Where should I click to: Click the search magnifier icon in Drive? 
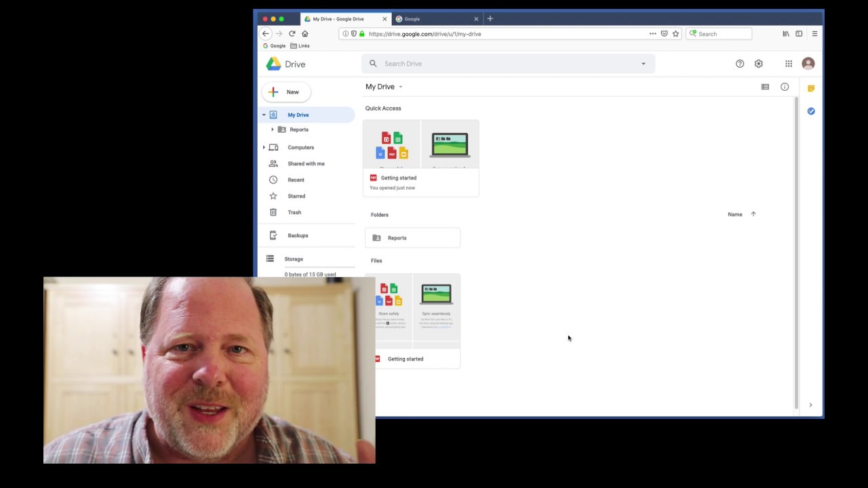[x=373, y=64]
